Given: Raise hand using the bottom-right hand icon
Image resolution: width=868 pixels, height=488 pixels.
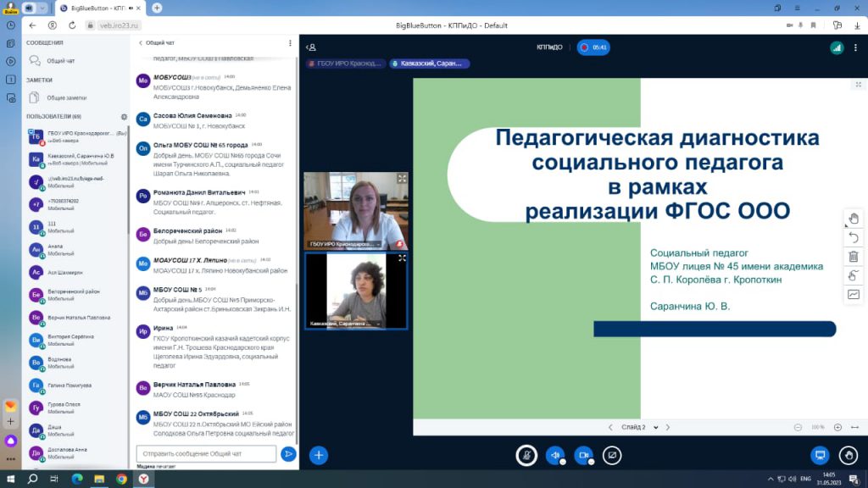Looking at the screenshot, I should click(848, 455).
